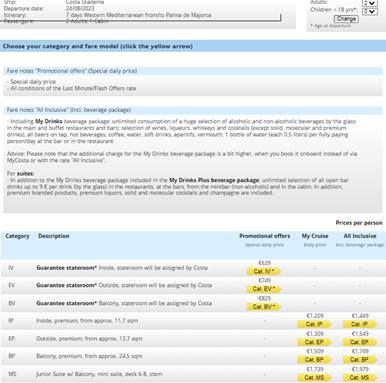Choose Cat. MS under All Inclusive

[x=359, y=378]
